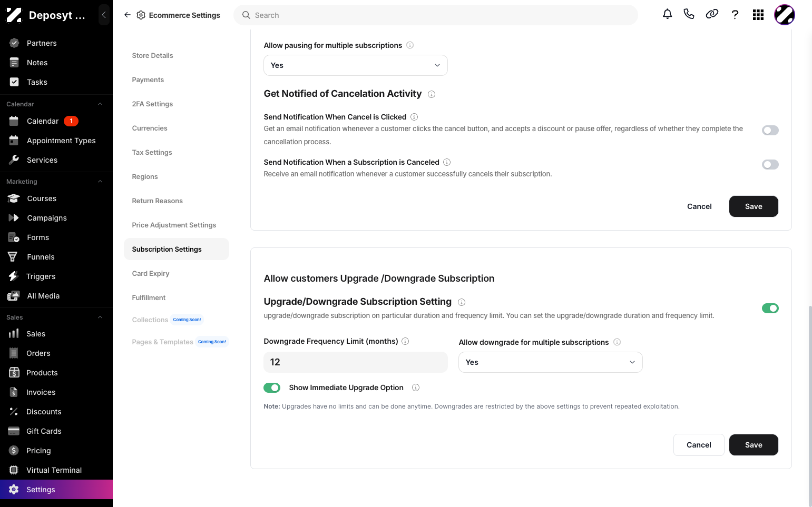Viewport: 812px width, 507px height.
Task: Show info for Downgrade Frequency Limit
Action: pos(405,341)
